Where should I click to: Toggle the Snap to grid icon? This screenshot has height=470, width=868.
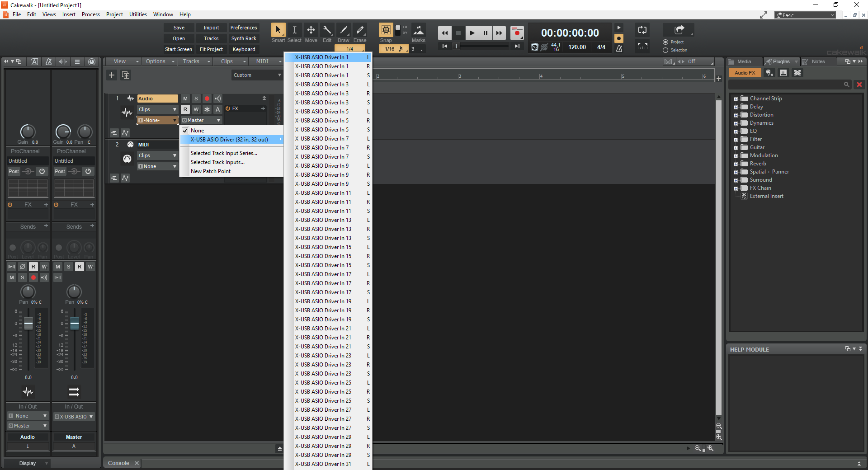click(x=386, y=30)
